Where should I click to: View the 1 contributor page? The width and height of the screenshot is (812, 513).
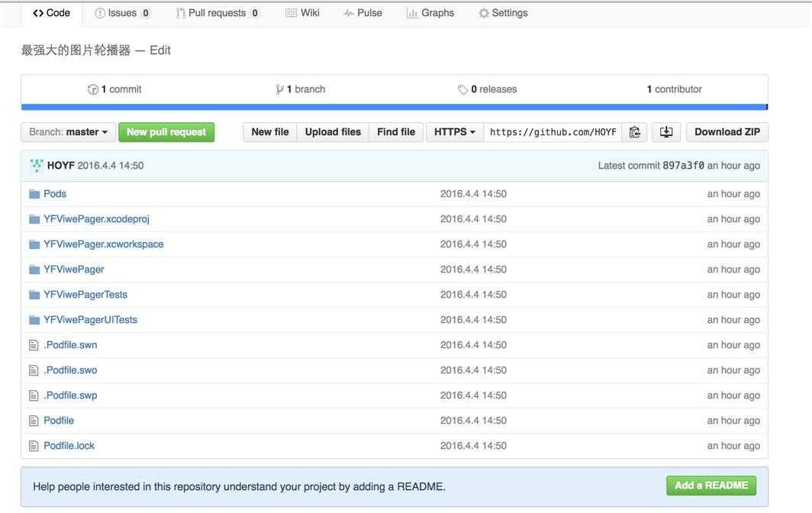click(675, 89)
